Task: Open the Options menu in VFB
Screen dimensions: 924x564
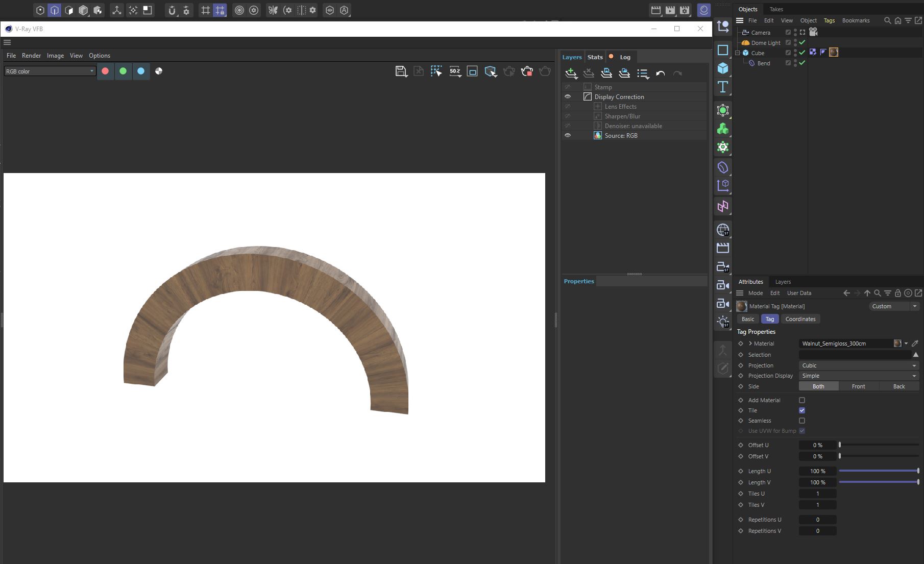Action: pyautogui.click(x=100, y=56)
